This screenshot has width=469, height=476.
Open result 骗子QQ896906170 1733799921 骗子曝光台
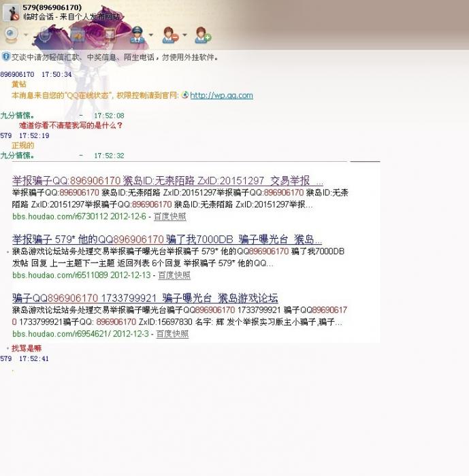pyautogui.click(x=145, y=298)
